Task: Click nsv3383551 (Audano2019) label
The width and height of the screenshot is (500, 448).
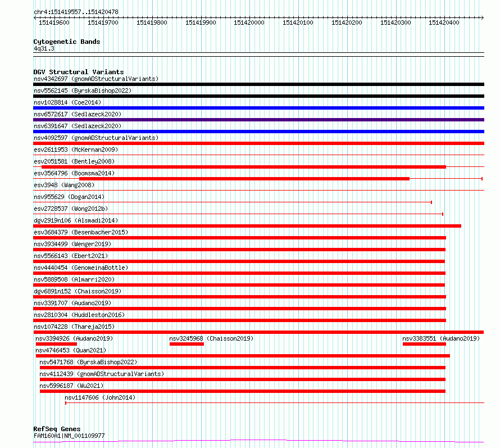Action: (x=441, y=338)
